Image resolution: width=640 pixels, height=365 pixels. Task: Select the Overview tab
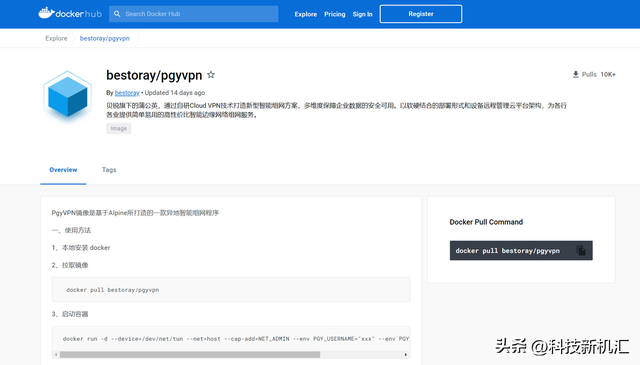tap(63, 170)
